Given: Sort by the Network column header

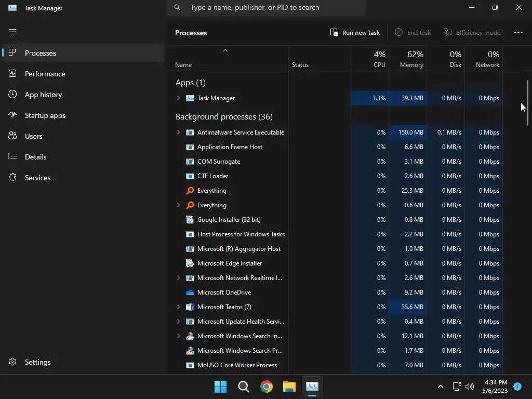Looking at the screenshot, I should [x=484, y=59].
